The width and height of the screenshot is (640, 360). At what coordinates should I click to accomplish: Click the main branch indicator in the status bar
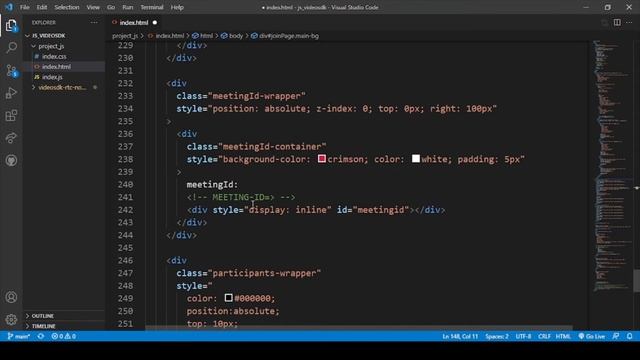[x=19, y=336]
